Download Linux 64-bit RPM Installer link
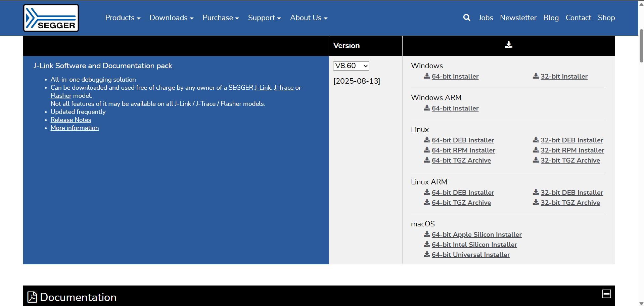The width and height of the screenshot is (644, 306). (463, 150)
